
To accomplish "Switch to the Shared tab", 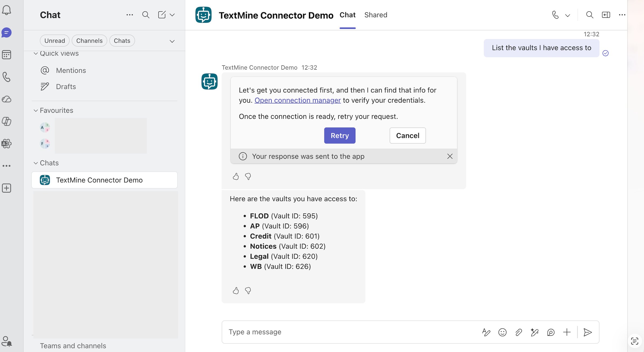I will click(x=376, y=15).
